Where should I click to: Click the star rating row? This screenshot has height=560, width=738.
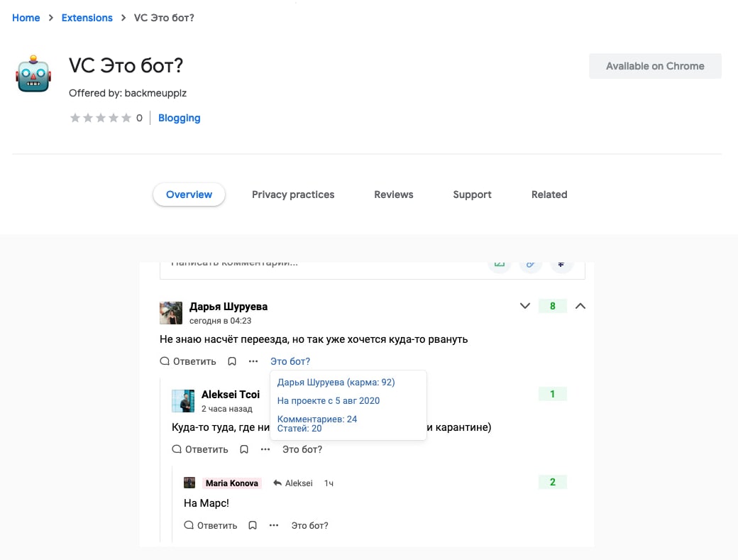coord(100,118)
